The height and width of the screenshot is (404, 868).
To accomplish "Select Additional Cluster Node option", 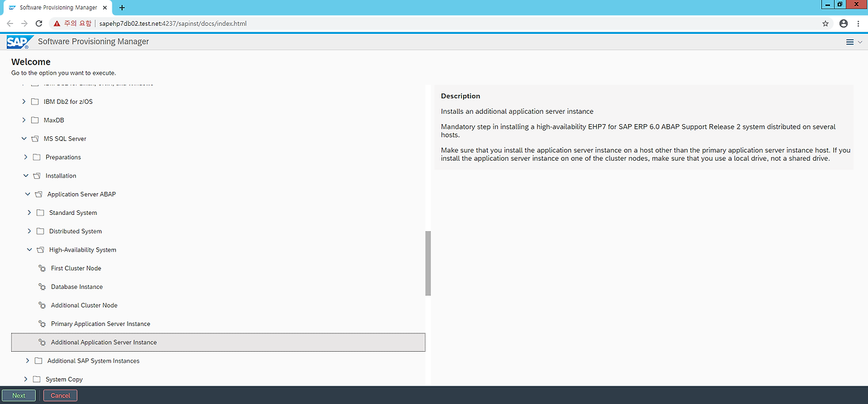I will point(84,305).
